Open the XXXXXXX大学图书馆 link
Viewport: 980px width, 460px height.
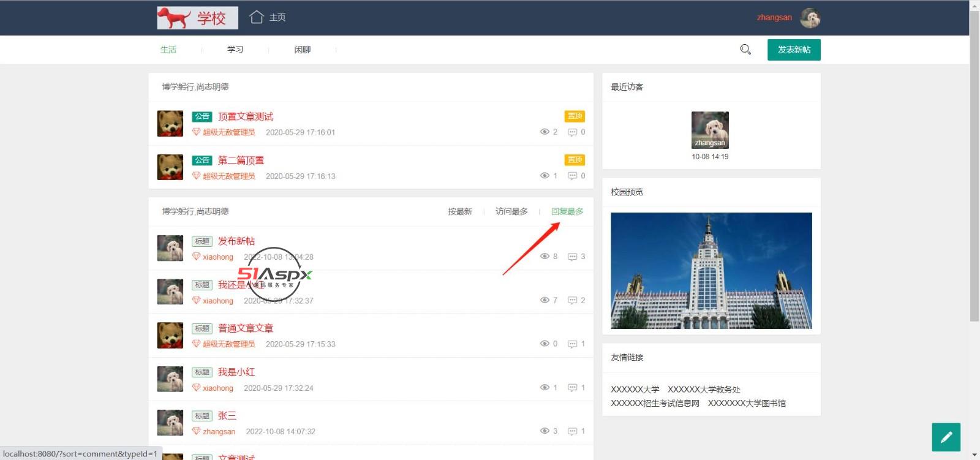click(747, 403)
